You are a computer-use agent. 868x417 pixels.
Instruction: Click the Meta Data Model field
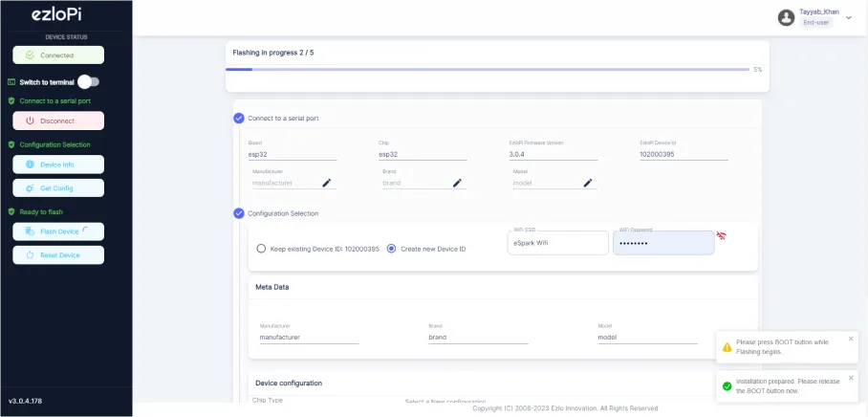[648, 338]
